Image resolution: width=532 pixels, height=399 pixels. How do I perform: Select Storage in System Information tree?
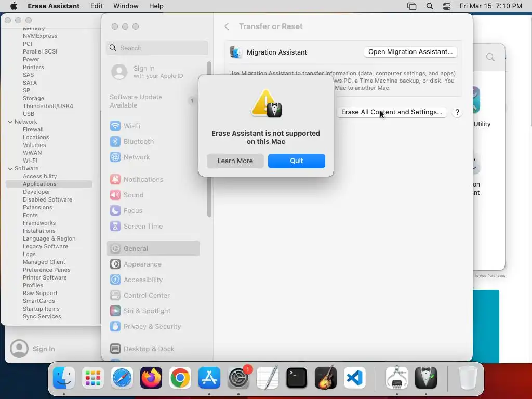pos(33,98)
